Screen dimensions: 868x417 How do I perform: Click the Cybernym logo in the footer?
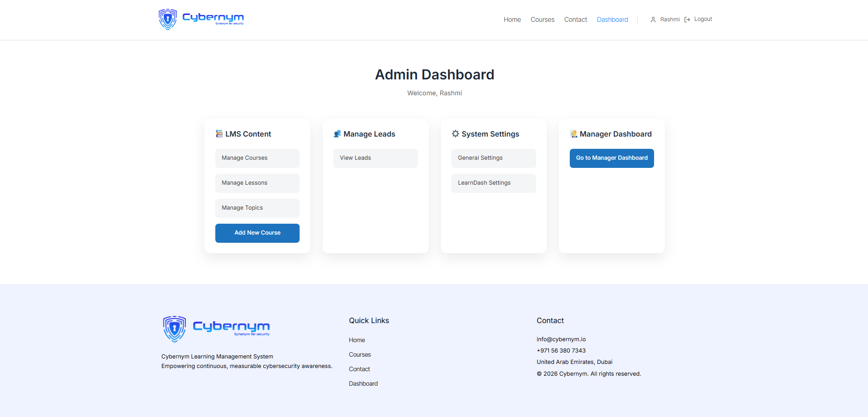click(x=216, y=329)
